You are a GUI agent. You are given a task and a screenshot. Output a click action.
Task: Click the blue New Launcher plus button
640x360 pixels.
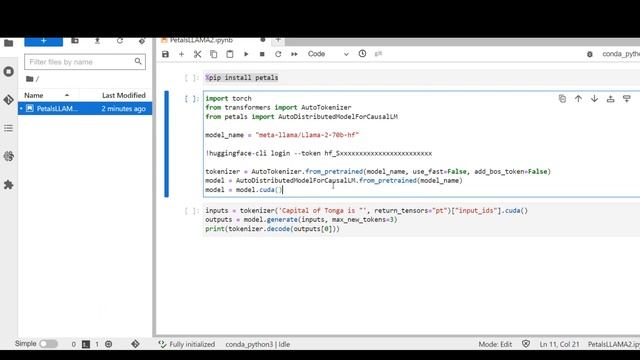pyautogui.click(x=44, y=41)
